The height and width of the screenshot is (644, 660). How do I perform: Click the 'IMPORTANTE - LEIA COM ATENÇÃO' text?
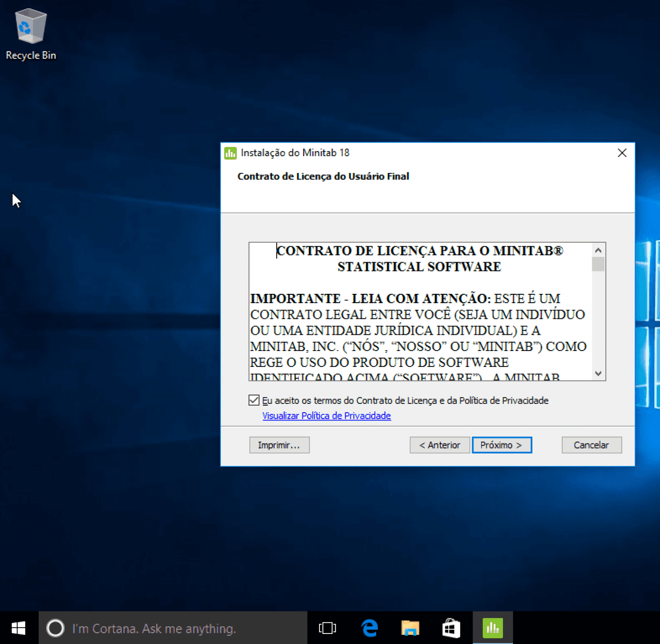[370, 299]
